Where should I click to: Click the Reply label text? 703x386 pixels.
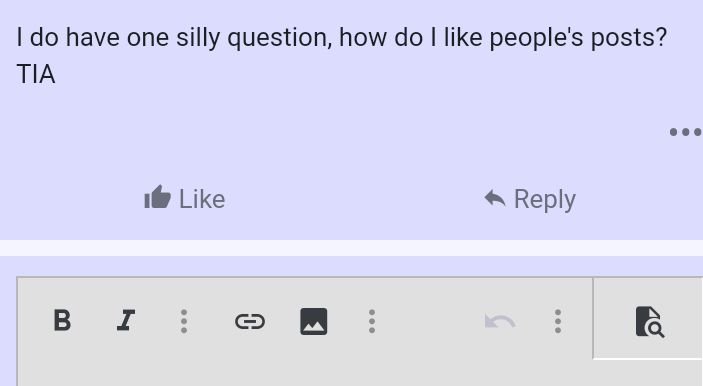pyautogui.click(x=545, y=200)
